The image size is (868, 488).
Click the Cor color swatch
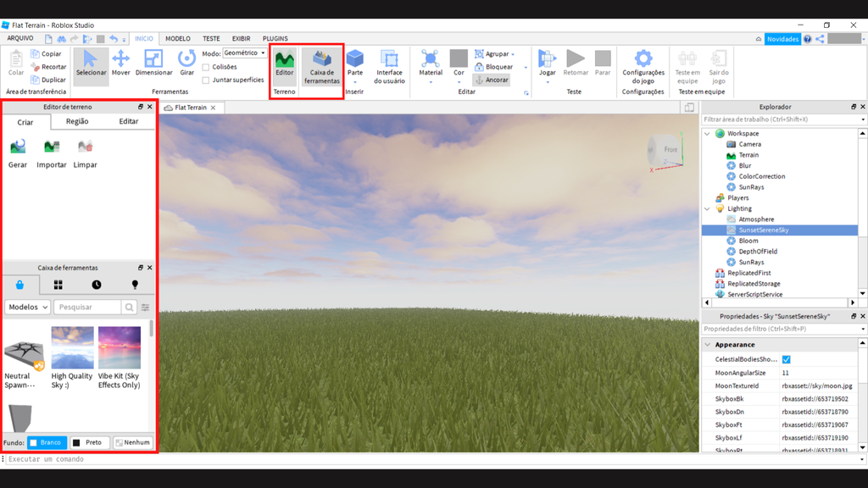click(x=459, y=58)
